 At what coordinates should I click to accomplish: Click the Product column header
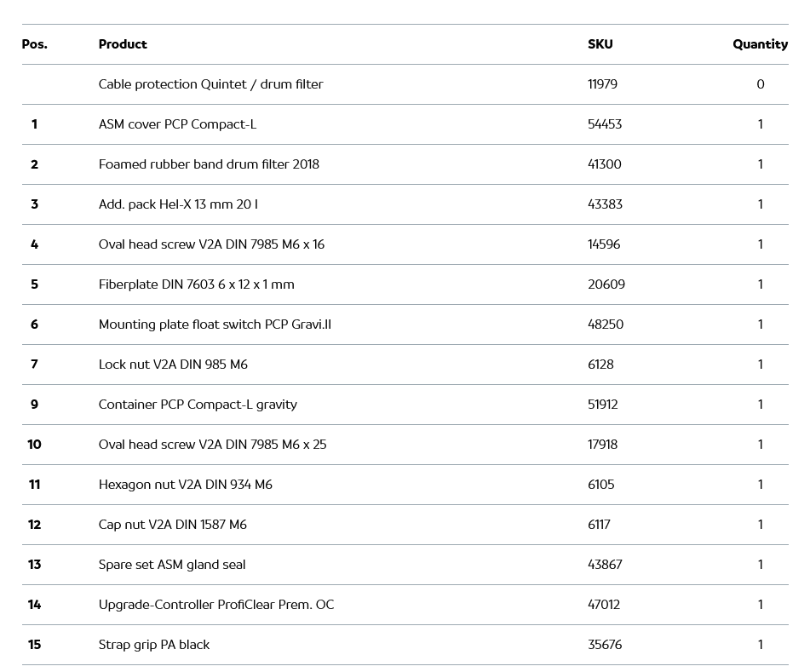123,44
